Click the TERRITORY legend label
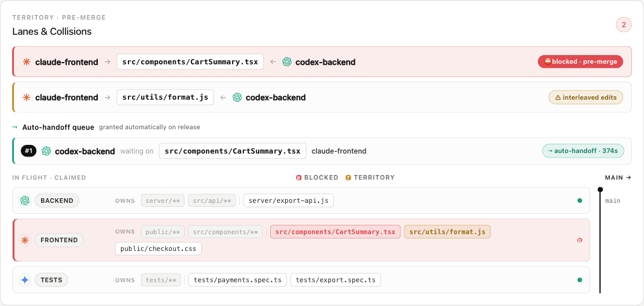The height and width of the screenshot is (306, 644). pos(374,178)
